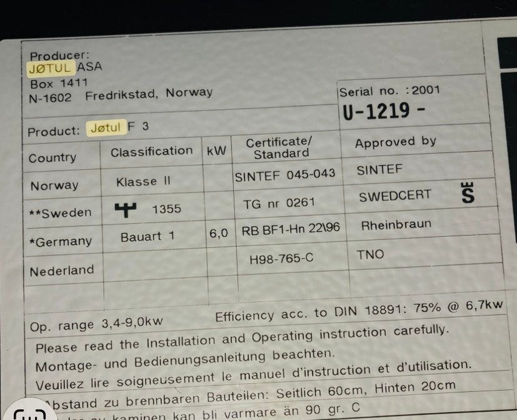Select "N-1602" postal code text
Screen dimensions: 517x420
pos(50,98)
